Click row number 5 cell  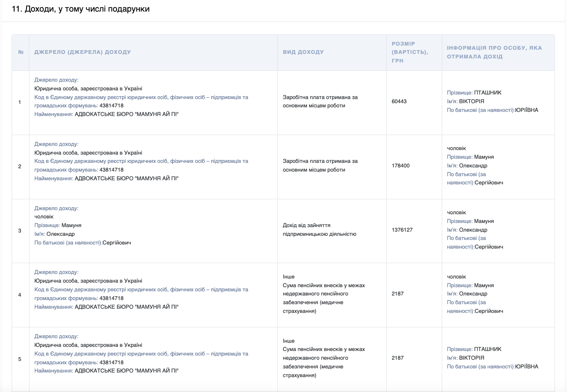click(x=19, y=359)
